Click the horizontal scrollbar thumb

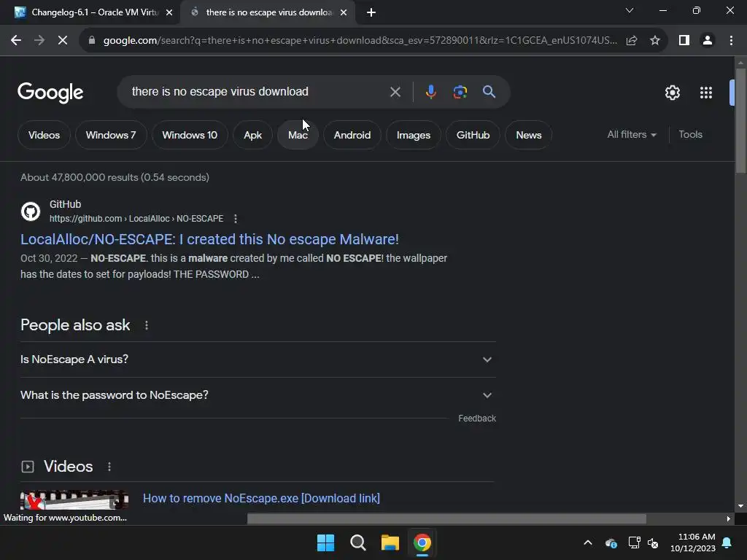446,518
